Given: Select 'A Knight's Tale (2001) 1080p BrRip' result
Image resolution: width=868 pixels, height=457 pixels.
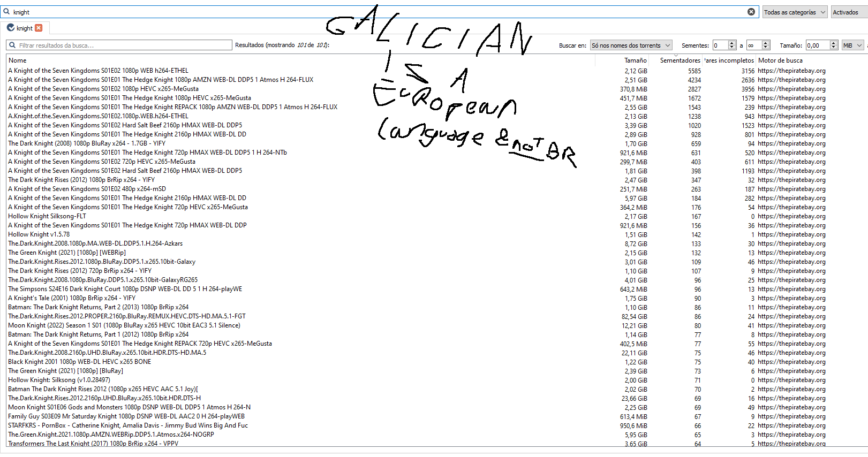Looking at the screenshot, I should point(72,298).
